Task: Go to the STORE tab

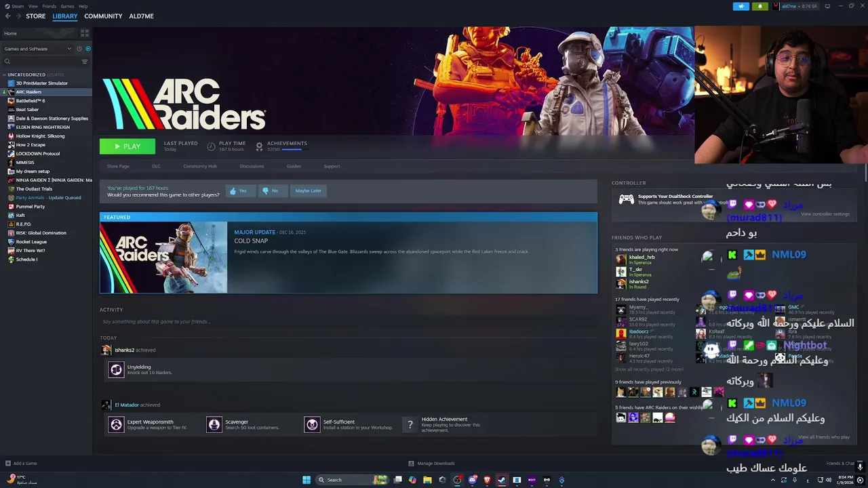Action: [x=36, y=16]
